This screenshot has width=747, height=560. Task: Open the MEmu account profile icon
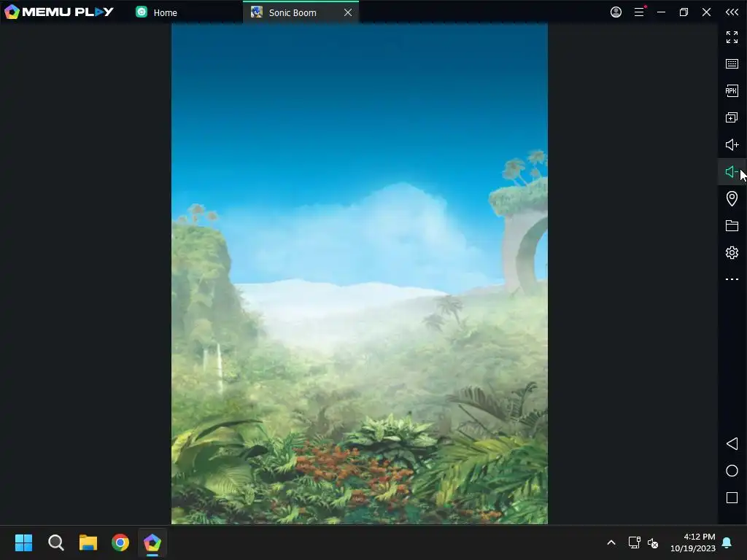pyautogui.click(x=616, y=12)
